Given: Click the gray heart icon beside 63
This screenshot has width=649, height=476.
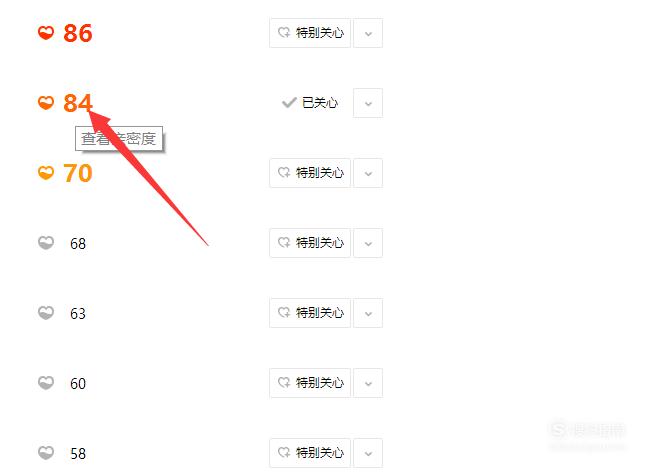Looking at the screenshot, I should (x=46, y=313).
